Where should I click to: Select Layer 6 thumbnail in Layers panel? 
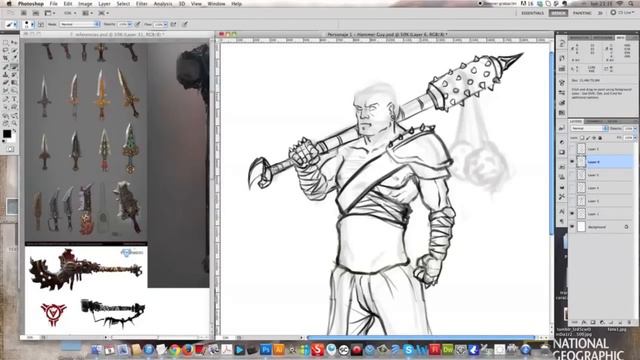pos(581,162)
